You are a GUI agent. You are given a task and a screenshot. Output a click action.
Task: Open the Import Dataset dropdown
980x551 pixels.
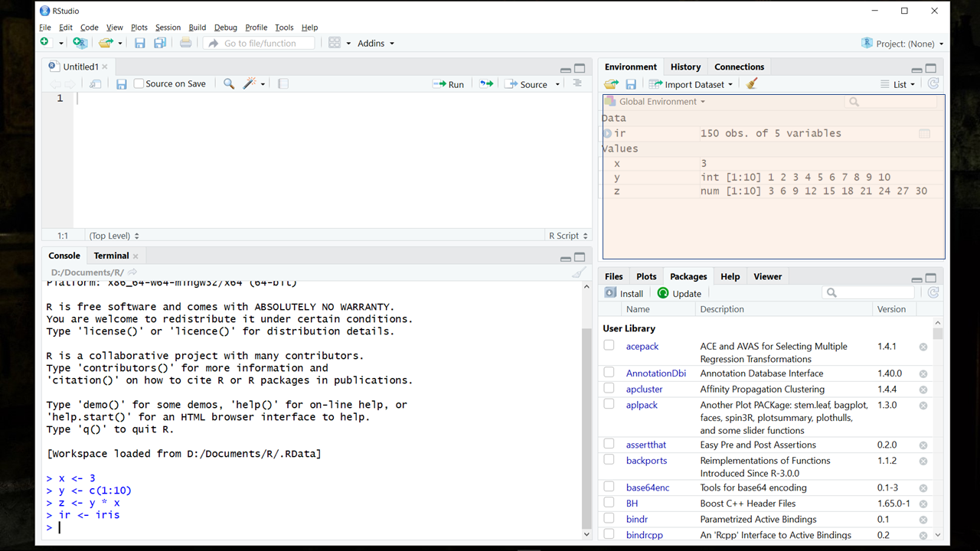691,84
